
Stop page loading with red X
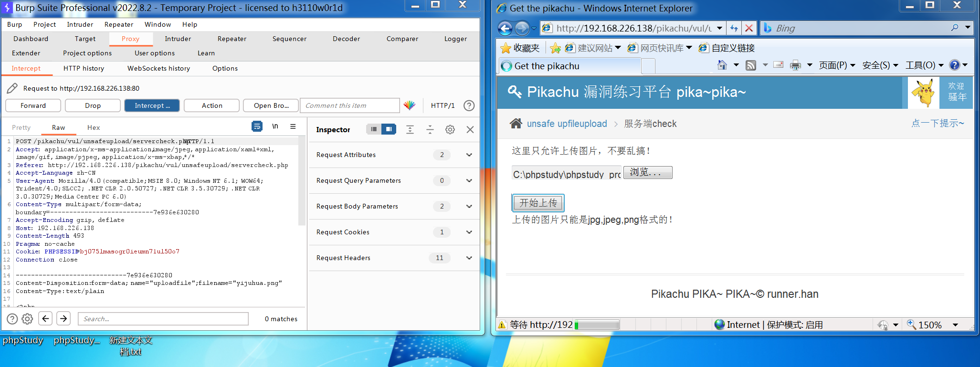(x=749, y=28)
